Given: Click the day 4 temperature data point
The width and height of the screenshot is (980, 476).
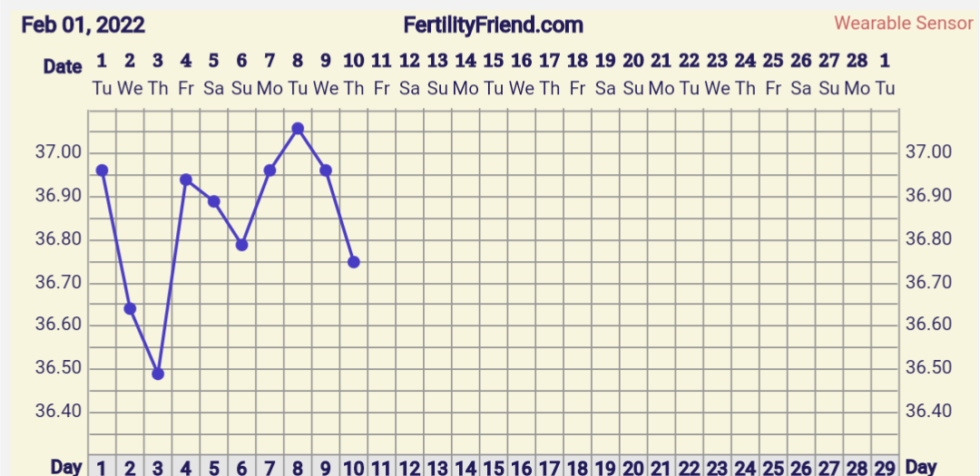Looking at the screenshot, I should tap(186, 180).
